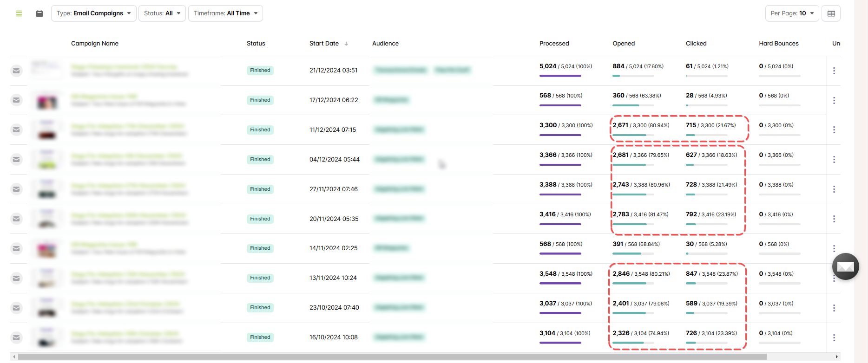Open row menu for 21/12/2024 03:51 campaign
The image size is (868, 363).
tap(834, 71)
